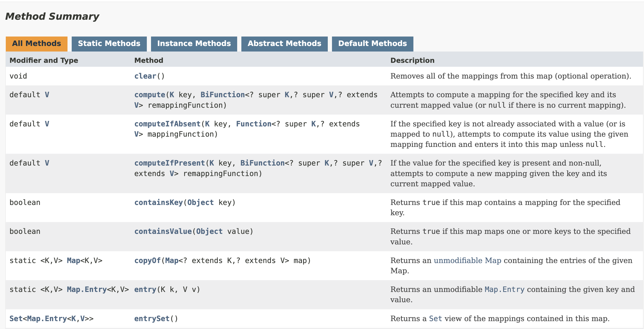Open the Instance Methods tab
Screen dimensions: 644x329
pyautogui.click(x=194, y=44)
